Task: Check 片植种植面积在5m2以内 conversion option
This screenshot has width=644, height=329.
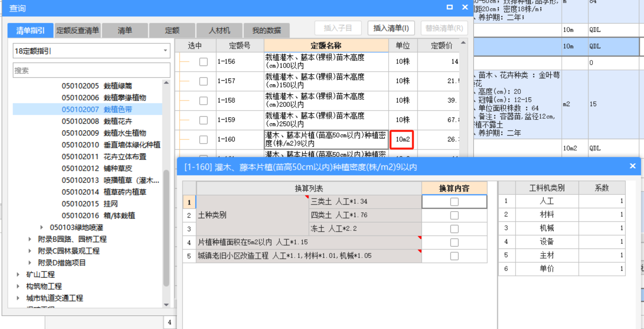Action: (x=454, y=243)
